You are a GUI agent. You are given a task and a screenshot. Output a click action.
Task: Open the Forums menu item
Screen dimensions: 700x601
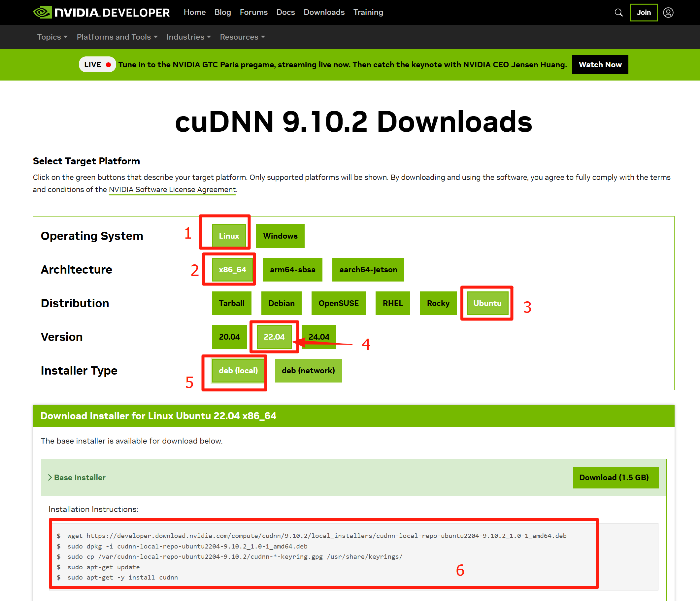253,13
